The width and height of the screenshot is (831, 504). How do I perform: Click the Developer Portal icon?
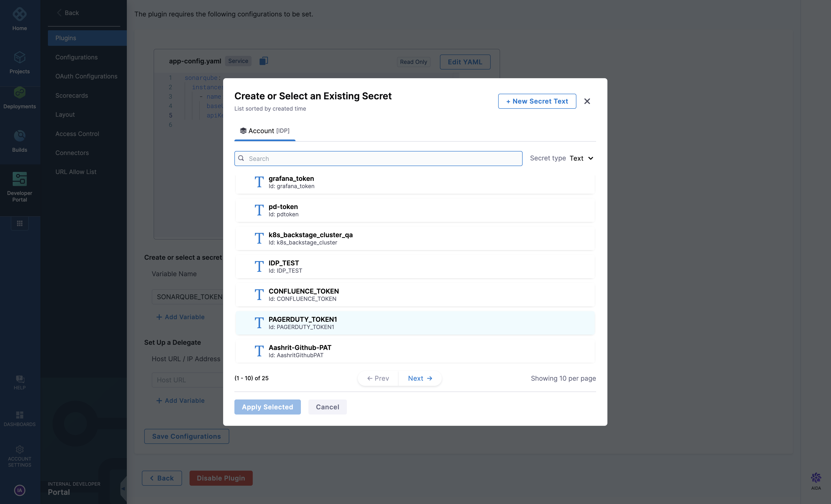click(x=19, y=179)
